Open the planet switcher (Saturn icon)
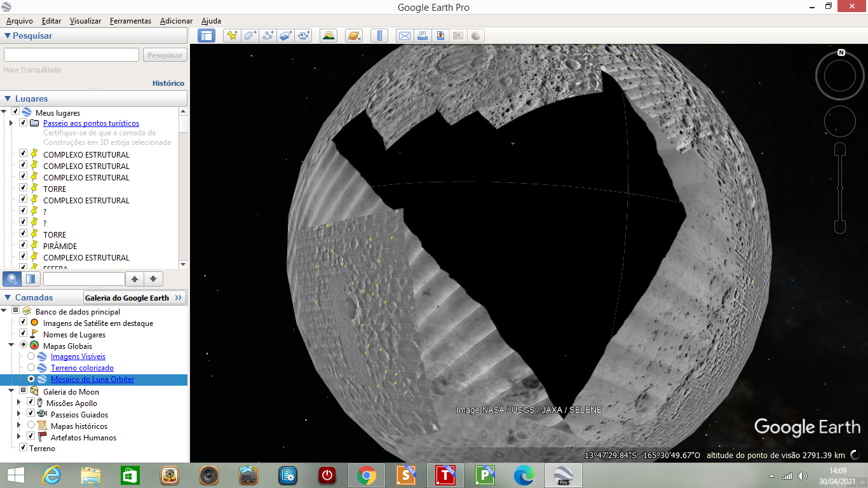 coord(354,36)
